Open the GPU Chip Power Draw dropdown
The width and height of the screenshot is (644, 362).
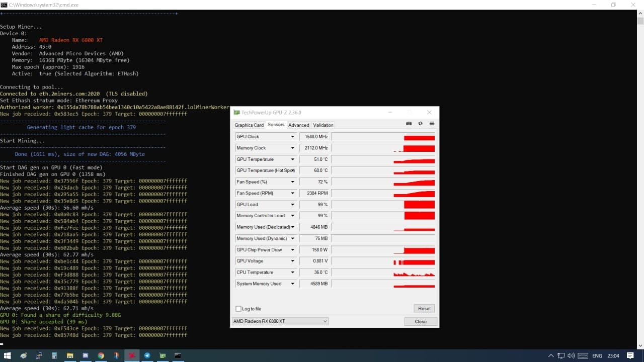(x=292, y=250)
